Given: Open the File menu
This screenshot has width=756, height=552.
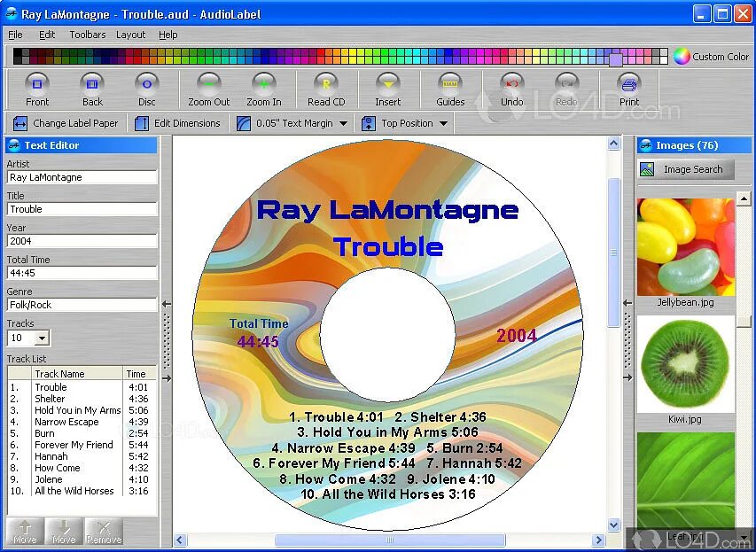Looking at the screenshot, I should [15, 35].
